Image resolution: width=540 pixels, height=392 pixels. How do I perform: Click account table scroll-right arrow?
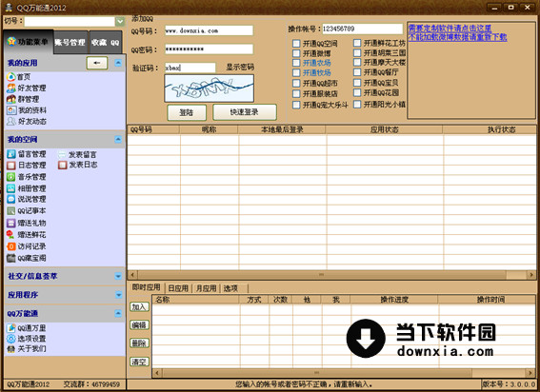pos(530,275)
